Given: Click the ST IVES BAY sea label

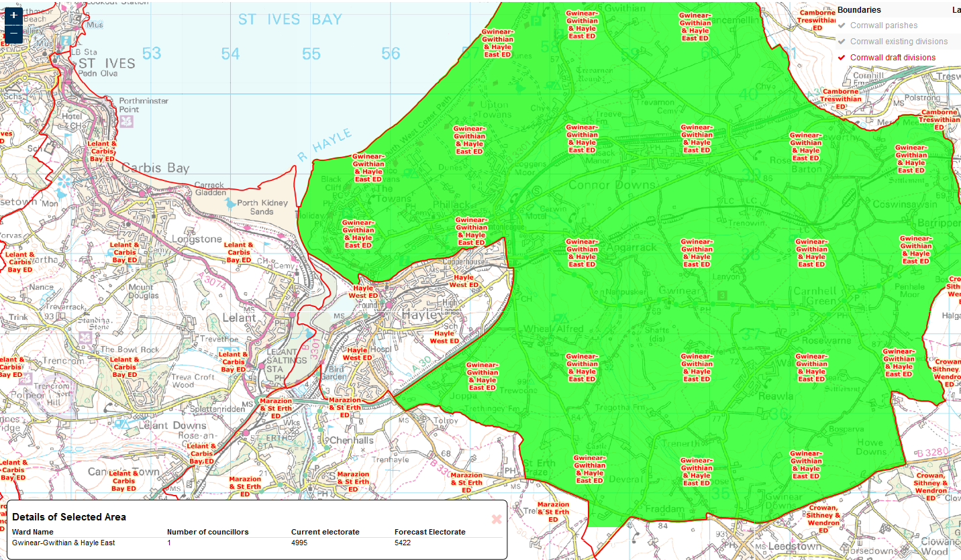Looking at the screenshot, I should (290, 19).
